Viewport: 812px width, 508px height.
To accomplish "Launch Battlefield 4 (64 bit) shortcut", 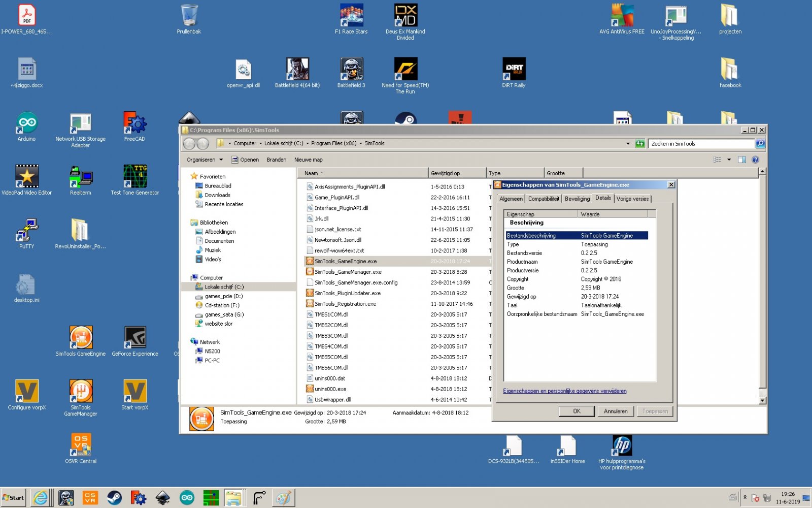I will pyautogui.click(x=297, y=73).
